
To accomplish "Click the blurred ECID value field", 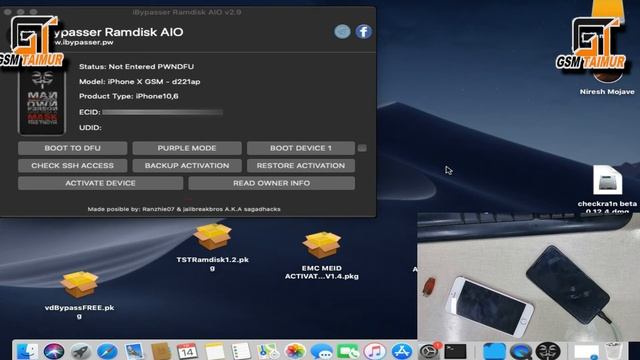I will pyautogui.click(x=162, y=112).
